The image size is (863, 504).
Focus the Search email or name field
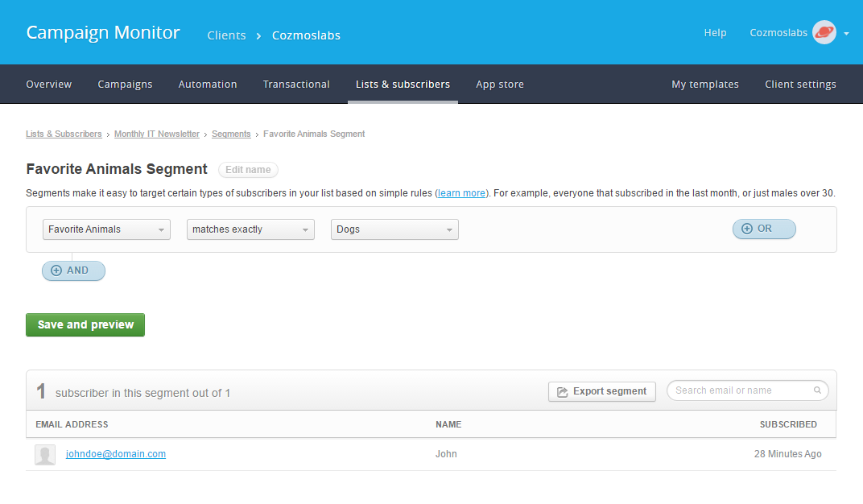pos(747,390)
